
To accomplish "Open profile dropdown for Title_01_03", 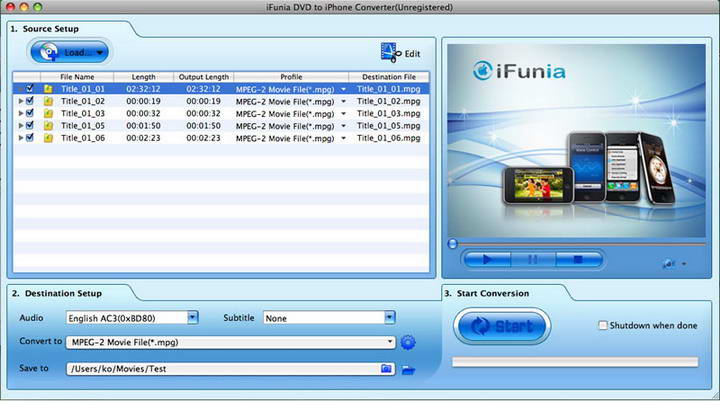I will [x=343, y=114].
